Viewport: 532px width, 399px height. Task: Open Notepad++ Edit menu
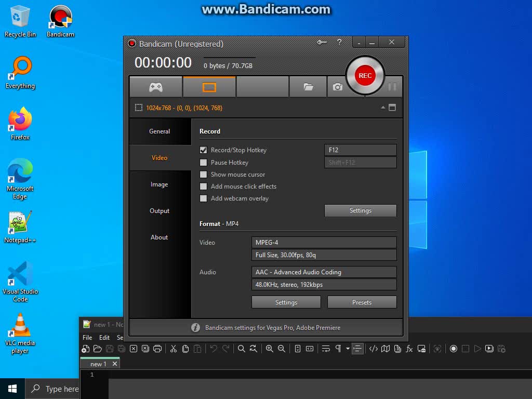(x=104, y=338)
